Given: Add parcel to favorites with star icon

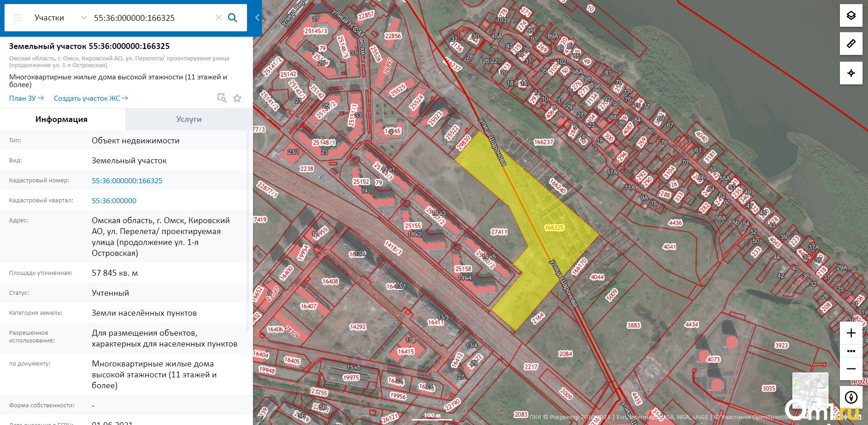Looking at the screenshot, I should point(237,98).
